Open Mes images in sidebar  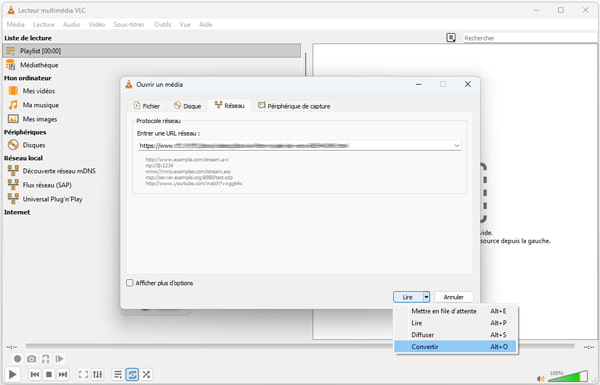40,119
